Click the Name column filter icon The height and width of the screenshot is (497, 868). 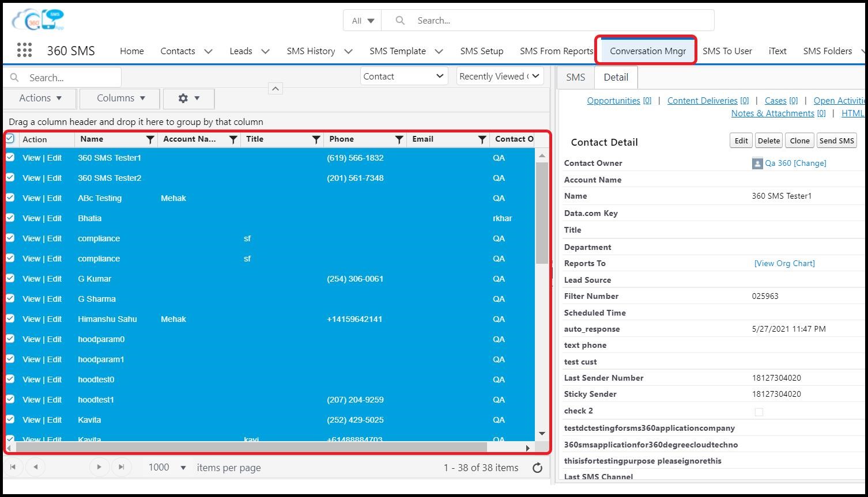tap(150, 139)
